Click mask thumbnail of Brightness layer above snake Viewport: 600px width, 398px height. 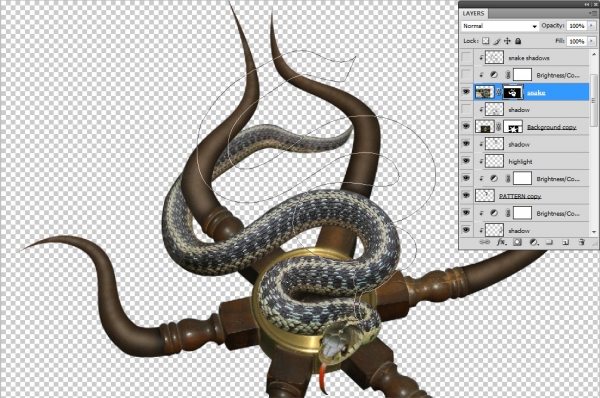point(522,75)
